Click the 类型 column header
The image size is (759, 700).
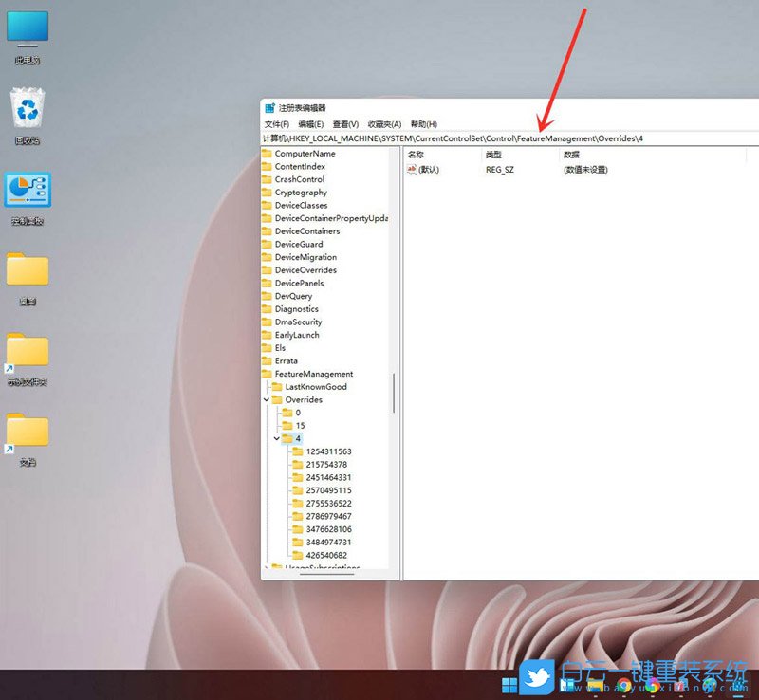coord(493,154)
